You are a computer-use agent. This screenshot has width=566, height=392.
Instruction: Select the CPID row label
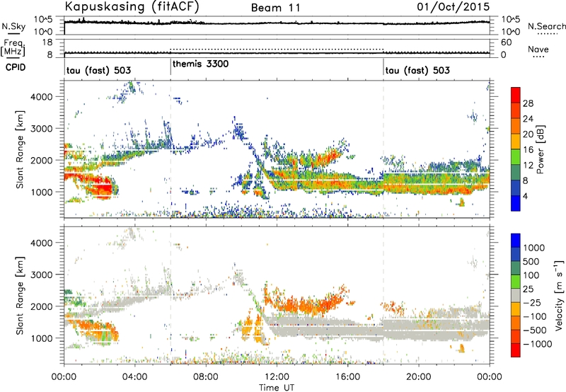[16, 67]
